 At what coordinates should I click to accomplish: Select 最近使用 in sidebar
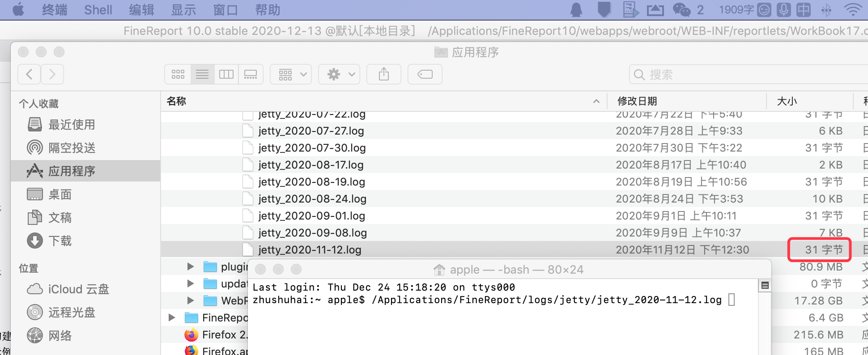[x=85, y=125]
